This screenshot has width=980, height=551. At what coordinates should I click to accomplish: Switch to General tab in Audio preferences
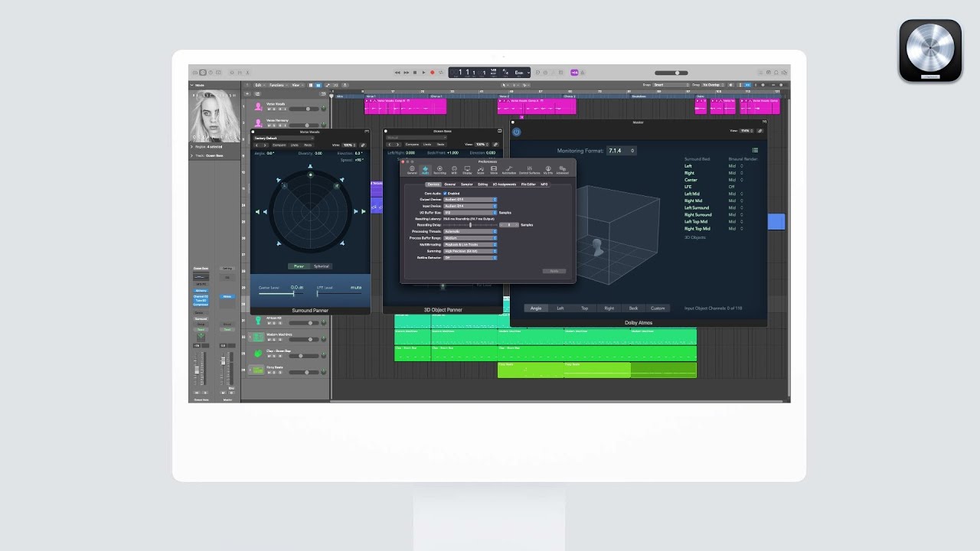click(x=450, y=184)
